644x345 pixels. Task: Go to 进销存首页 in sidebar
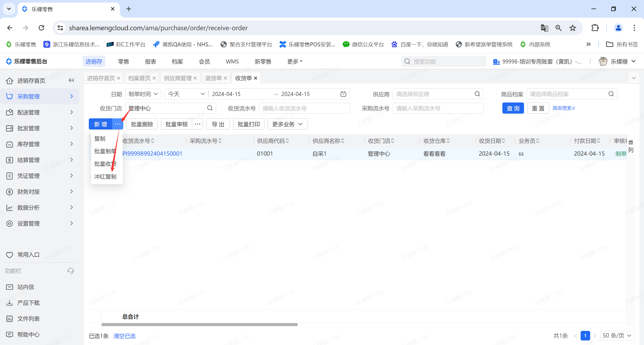(x=31, y=81)
